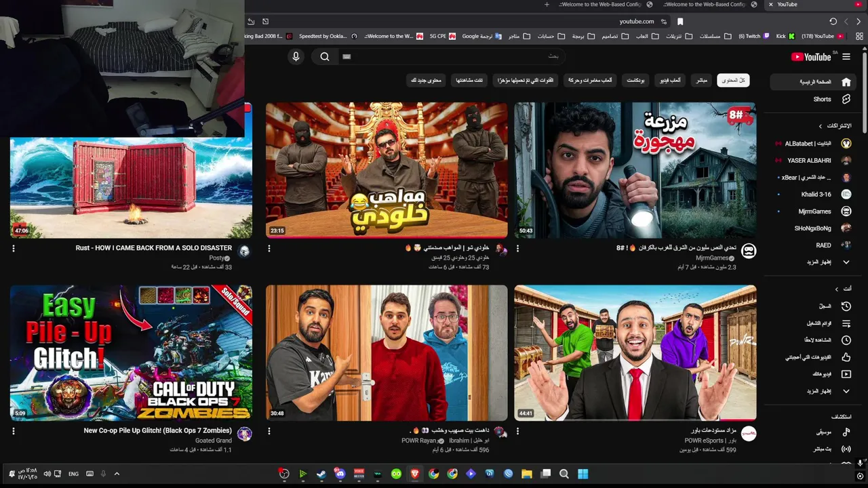Expand show more under You section
868x488 pixels.
click(x=812, y=391)
